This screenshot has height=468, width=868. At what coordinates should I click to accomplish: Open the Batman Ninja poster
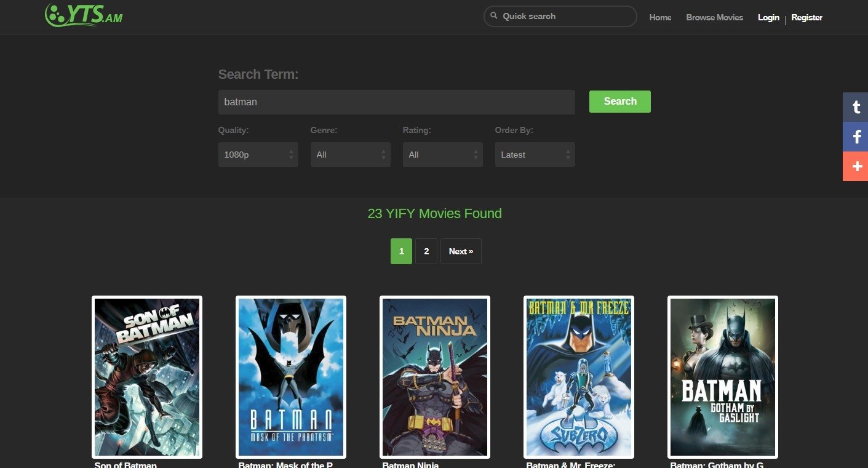coord(435,377)
